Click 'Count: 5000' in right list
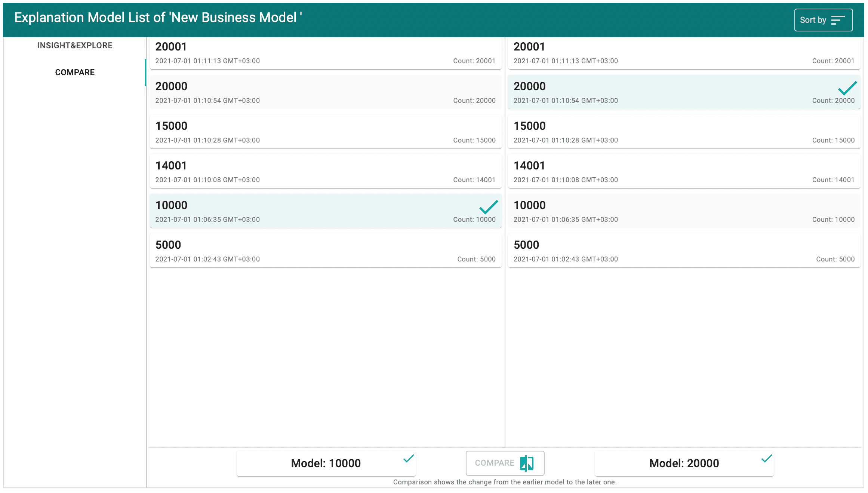Image resolution: width=868 pixels, height=493 pixels. (835, 259)
